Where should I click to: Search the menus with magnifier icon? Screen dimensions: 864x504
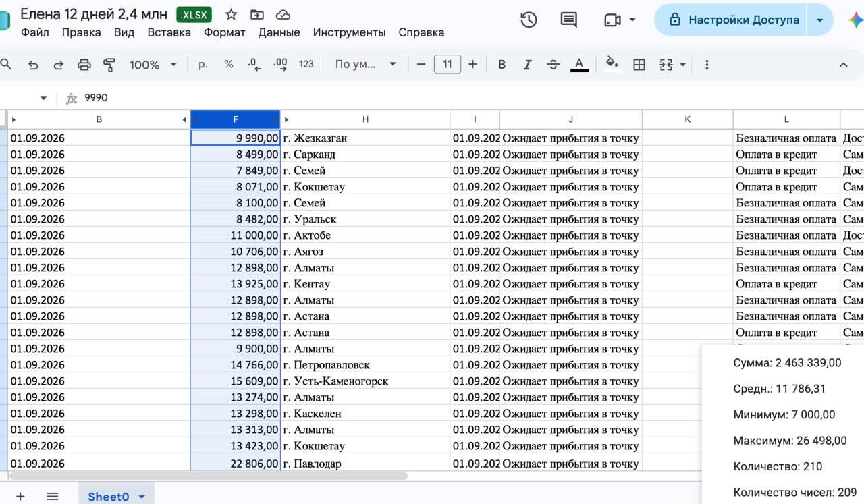(x=6, y=65)
